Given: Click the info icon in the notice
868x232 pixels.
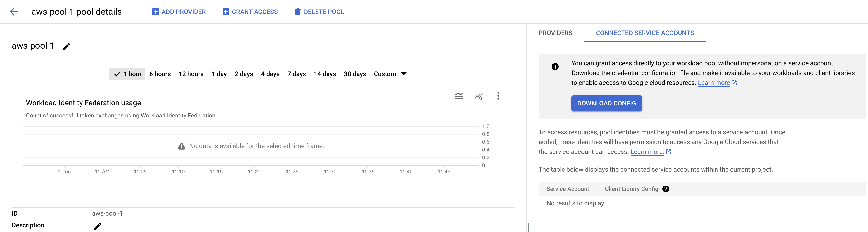Looking at the screenshot, I should tap(555, 67).
